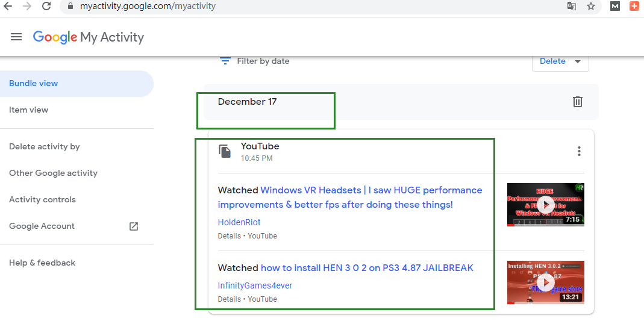
Task: Open Delete activity by option
Action: [45, 147]
